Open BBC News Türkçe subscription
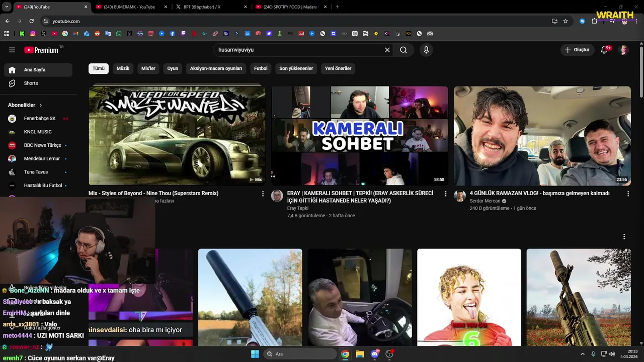644x362 pixels. coord(38,145)
